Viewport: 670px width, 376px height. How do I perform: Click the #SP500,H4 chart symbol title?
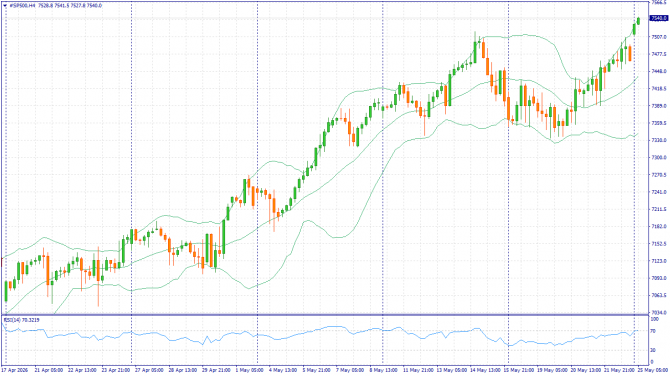tap(23, 6)
